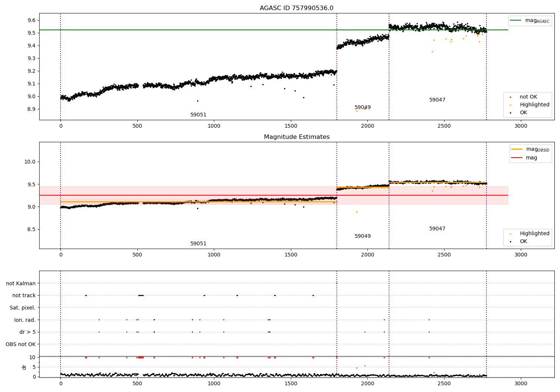Click observation label "59047" in the top plot

click(437, 100)
